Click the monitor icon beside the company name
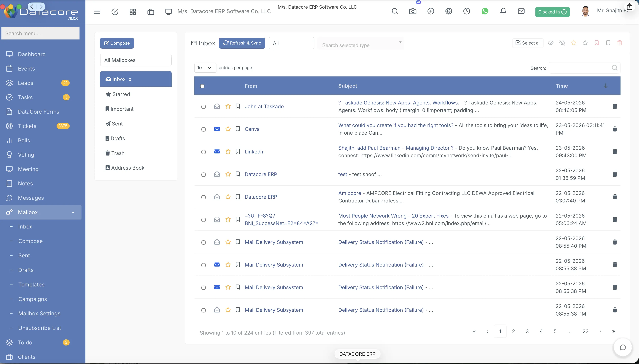This screenshot has width=639, height=364. 169,12
